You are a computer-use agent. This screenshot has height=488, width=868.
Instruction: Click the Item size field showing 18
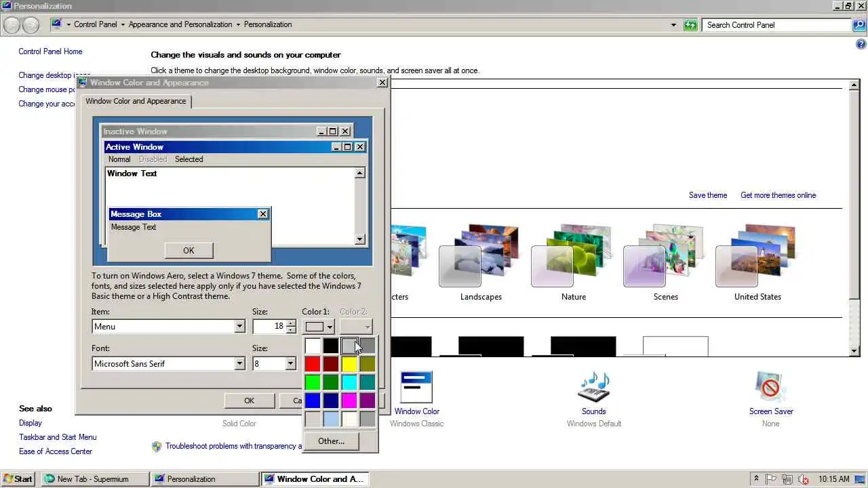[269, 326]
